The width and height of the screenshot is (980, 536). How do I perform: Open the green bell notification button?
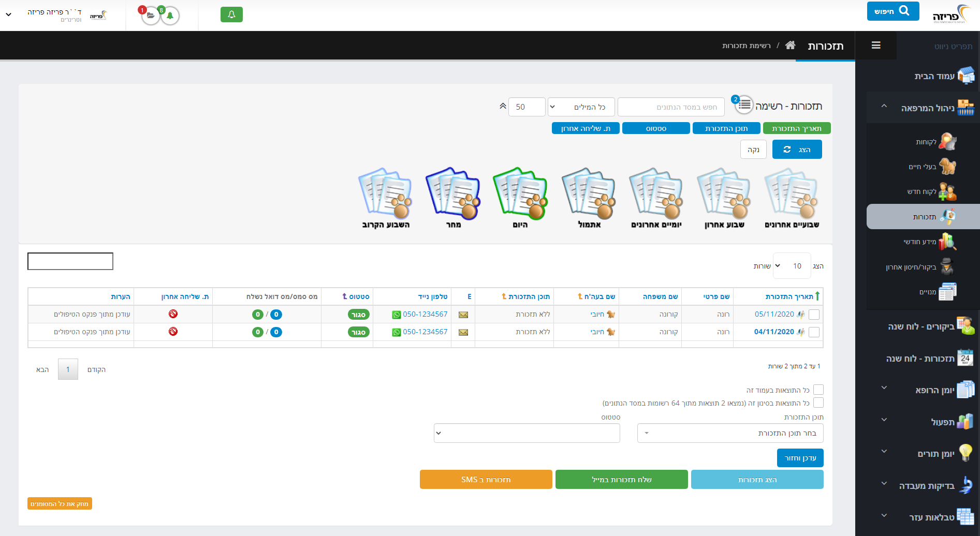[x=231, y=14]
